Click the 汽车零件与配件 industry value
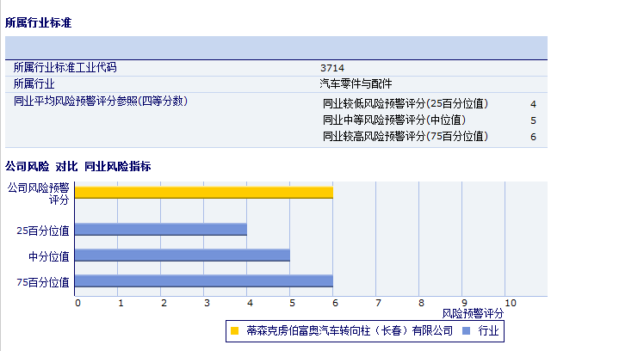 pyautogui.click(x=356, y=83)
